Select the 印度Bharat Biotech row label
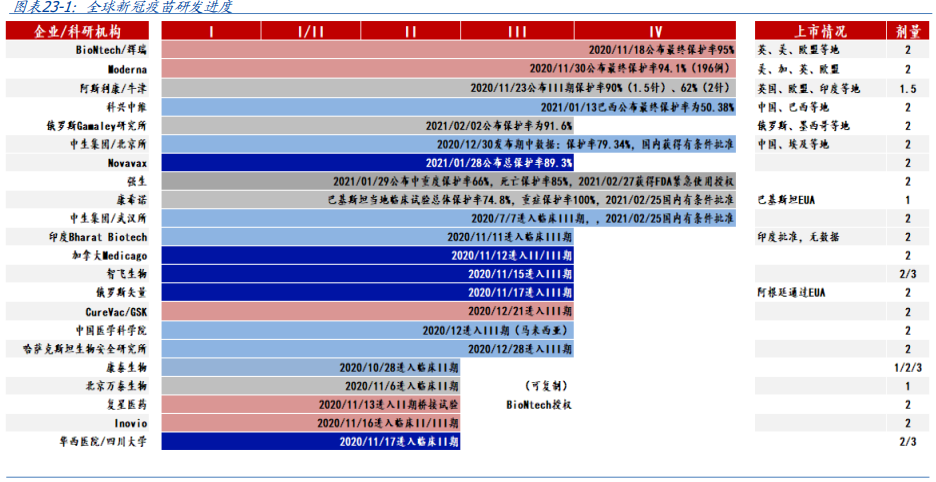The height and width of the screenshot is (482, 936). [x=98, y=237]
